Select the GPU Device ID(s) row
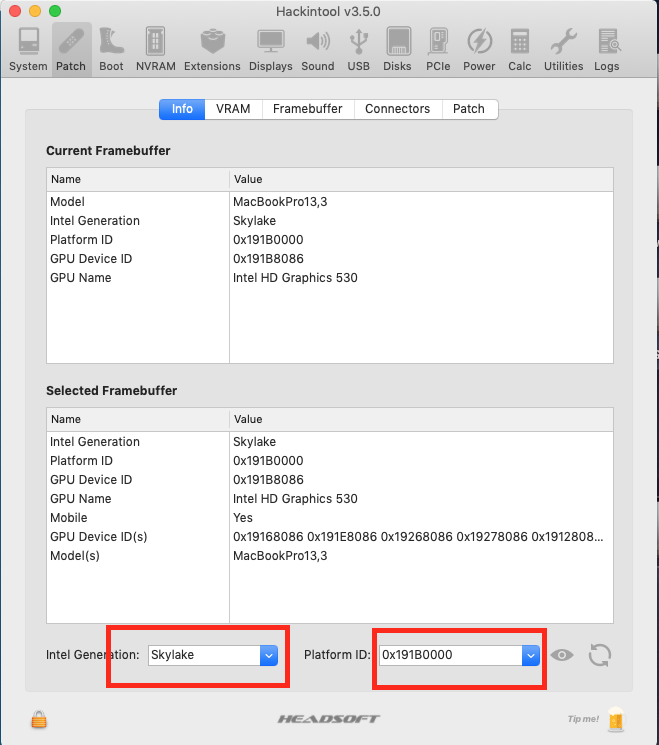The width and height of the screenshot is (659, 745). pos(330,537)
